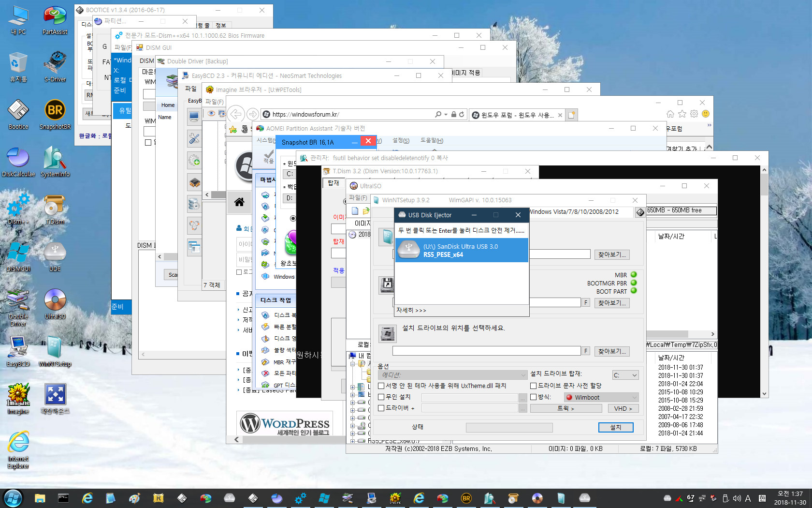Click the Start button on the taskbar
This screenshot has width=812, height=508.
tap(13, 498)
